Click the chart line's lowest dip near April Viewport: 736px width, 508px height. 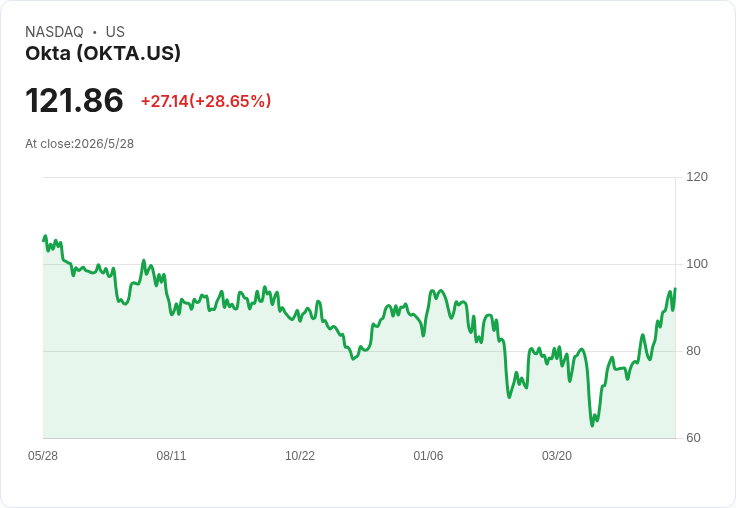click(592, 425)
